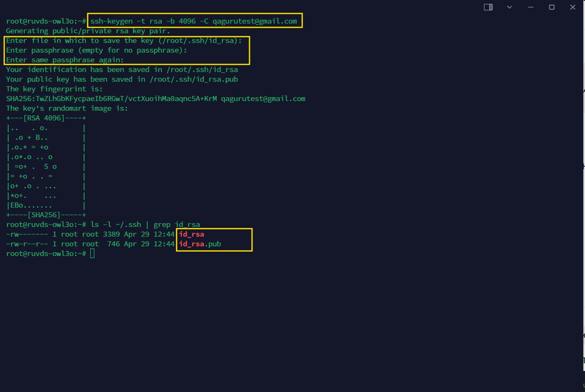
Task: Click the randomart row '|EBo.......'
Action: tap(46, 205)
